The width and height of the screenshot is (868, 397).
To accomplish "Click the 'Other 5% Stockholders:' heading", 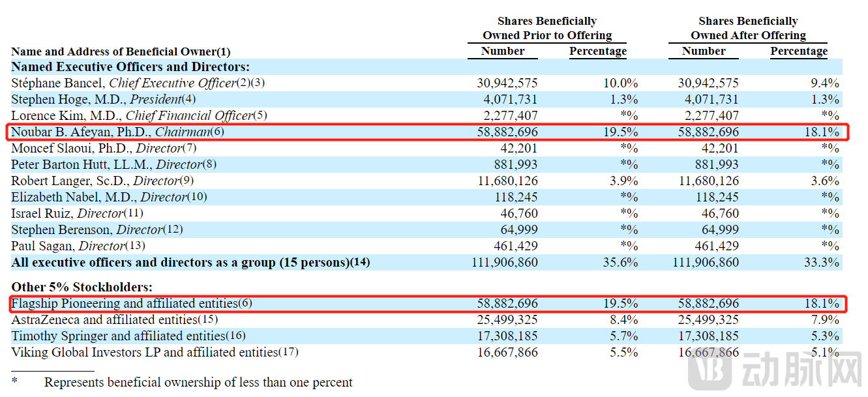I will point(82,287).
